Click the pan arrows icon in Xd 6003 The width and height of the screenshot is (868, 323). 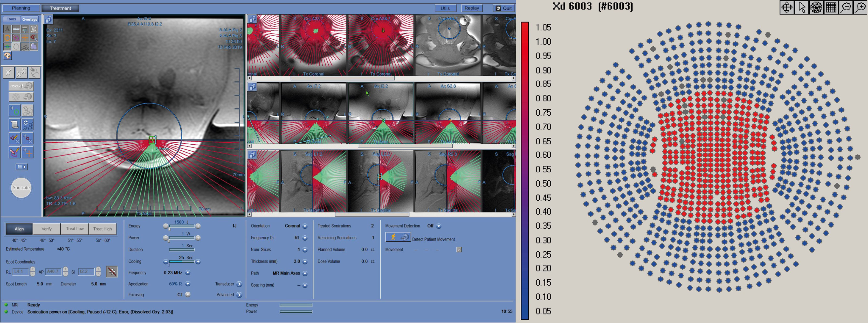(787, 8)
